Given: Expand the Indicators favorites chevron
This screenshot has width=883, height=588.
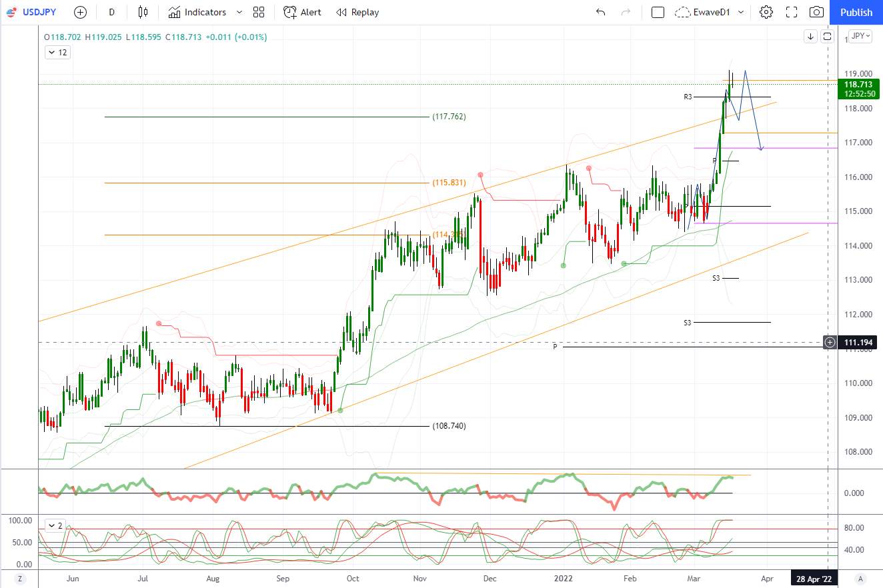Looking at the screenshot, I should 239,12.
